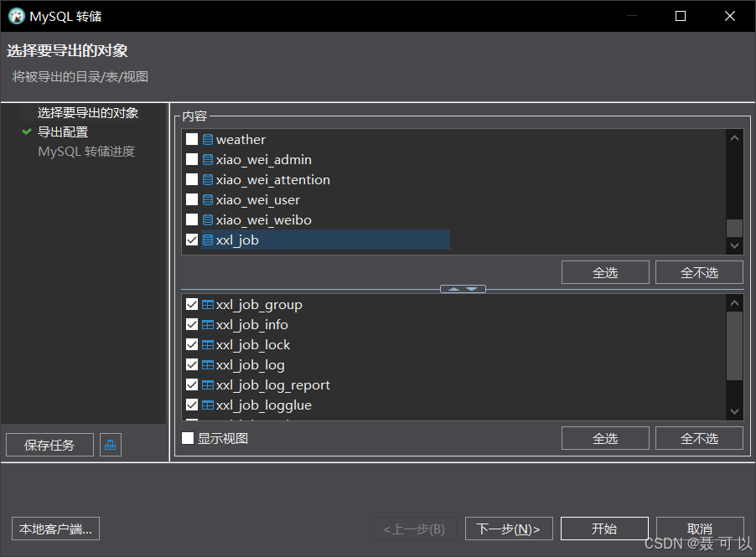This screenshot has height=557, width=756.
Task: Uncheck the xxl_job_lock table checkbox
Action: [192, 344]
